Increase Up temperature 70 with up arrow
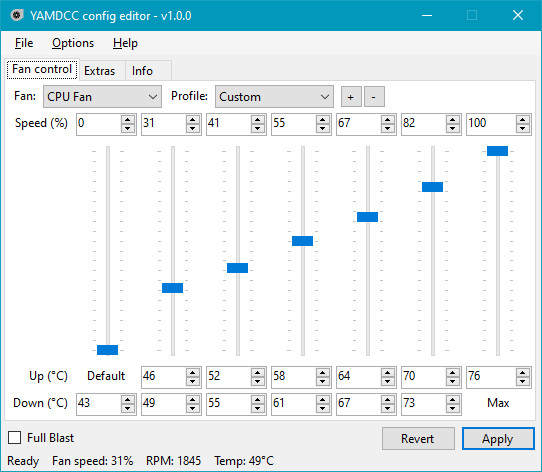 coord(453,372)
